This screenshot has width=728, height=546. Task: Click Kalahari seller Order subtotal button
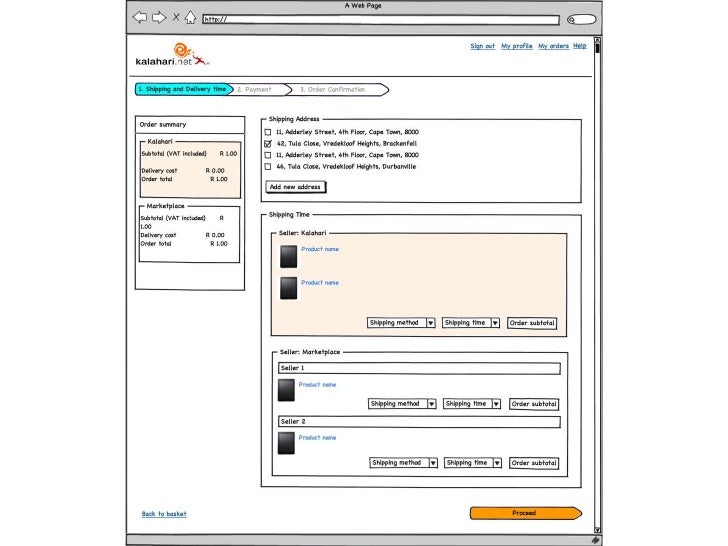tap(532, 323)
